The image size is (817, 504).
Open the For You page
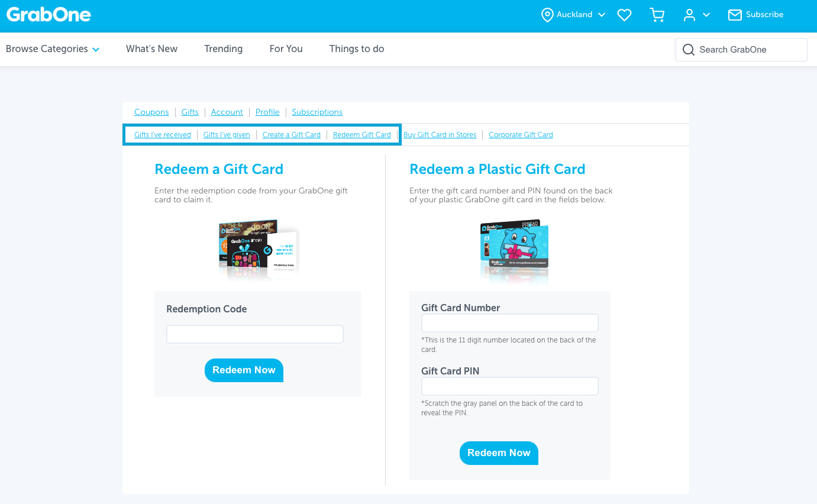tap(286, 49)
